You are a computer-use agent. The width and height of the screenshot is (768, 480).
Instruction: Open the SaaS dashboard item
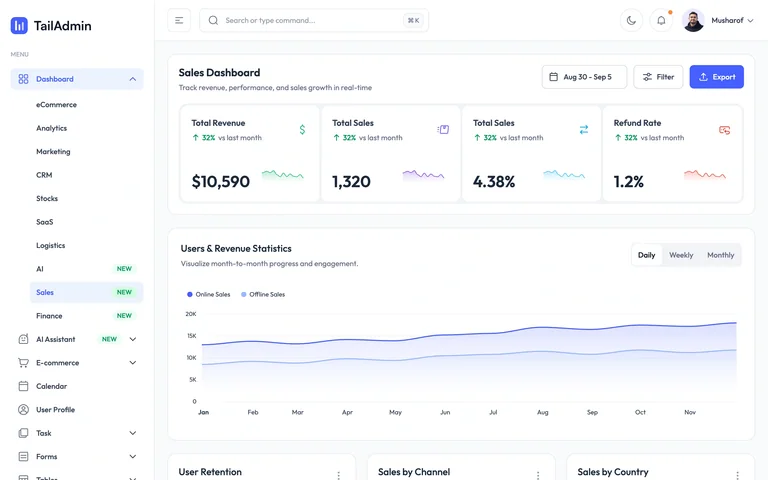[x=45, y=222]
